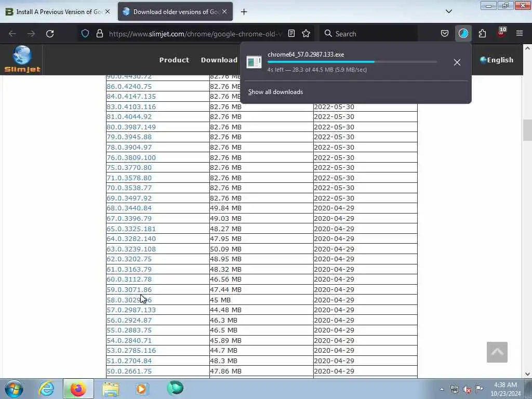This screenshot has width=532, height=399.
Task: Open the Download menu
Action: tap(219, 60)
